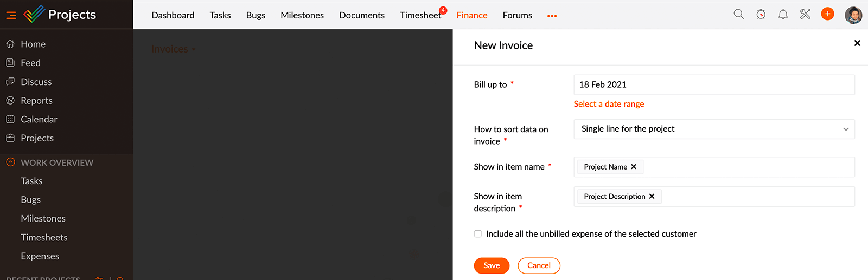Open the setup tools icon

[x=805, y=14]
